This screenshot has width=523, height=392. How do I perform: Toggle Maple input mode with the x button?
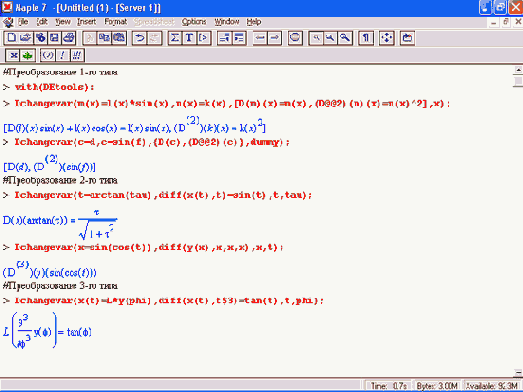tap(14, 55)
